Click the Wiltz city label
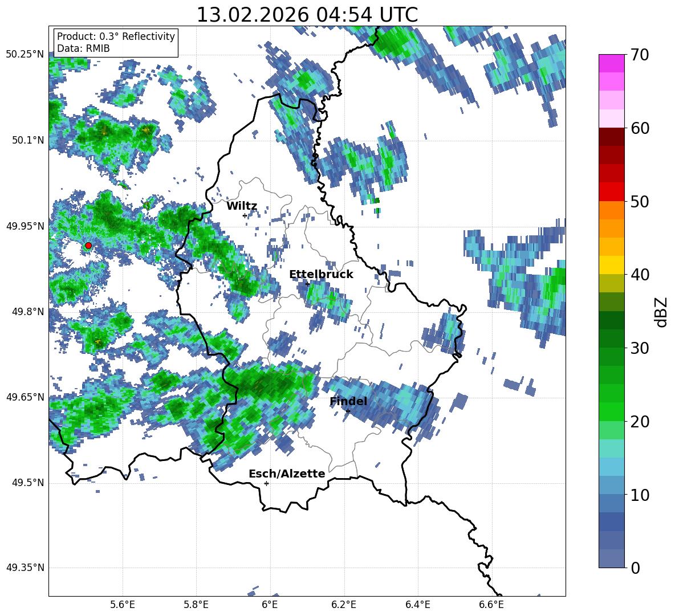675x616 pixels. pos(242,206)
